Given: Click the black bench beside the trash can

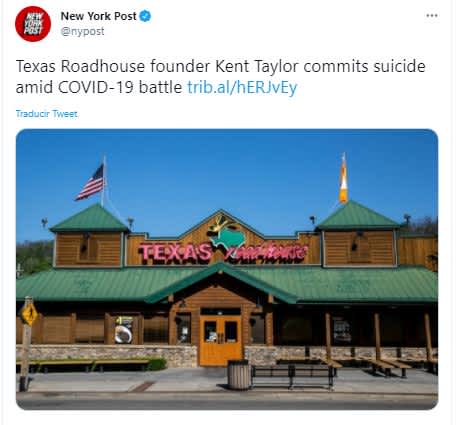Looking at the screenshot, I should pos(292,376).
